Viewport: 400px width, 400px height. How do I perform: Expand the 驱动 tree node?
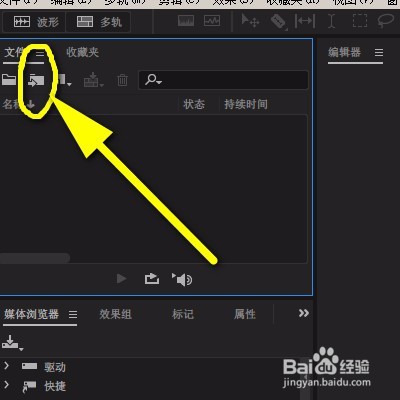pos(7,366)
